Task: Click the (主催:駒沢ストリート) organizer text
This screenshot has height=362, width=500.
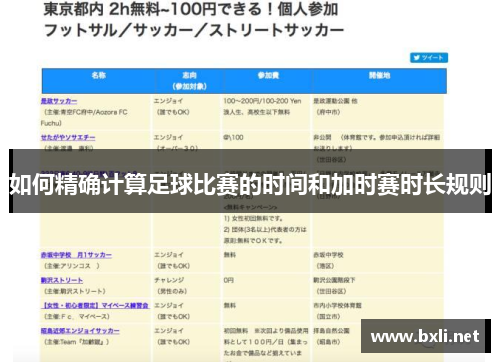Action: [75, 291]
